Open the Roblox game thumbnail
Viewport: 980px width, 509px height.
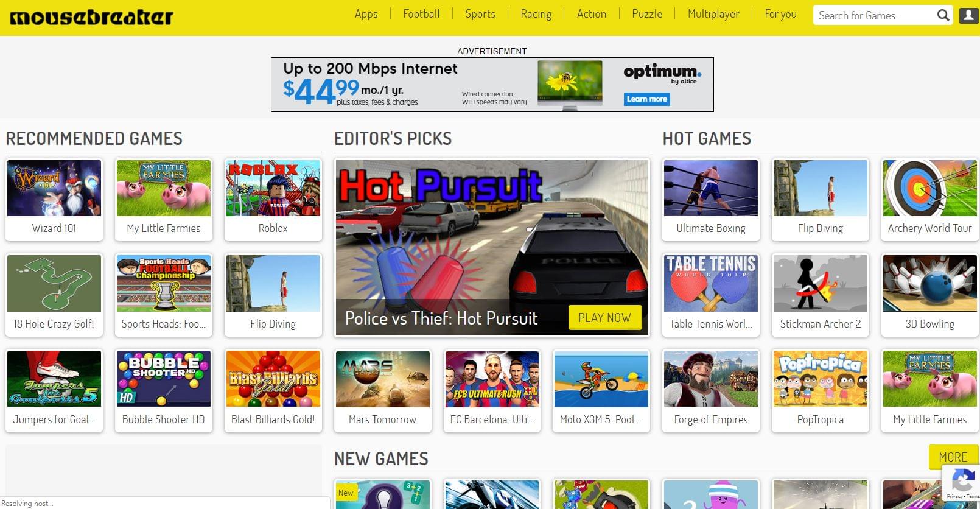tap(273, 188)
